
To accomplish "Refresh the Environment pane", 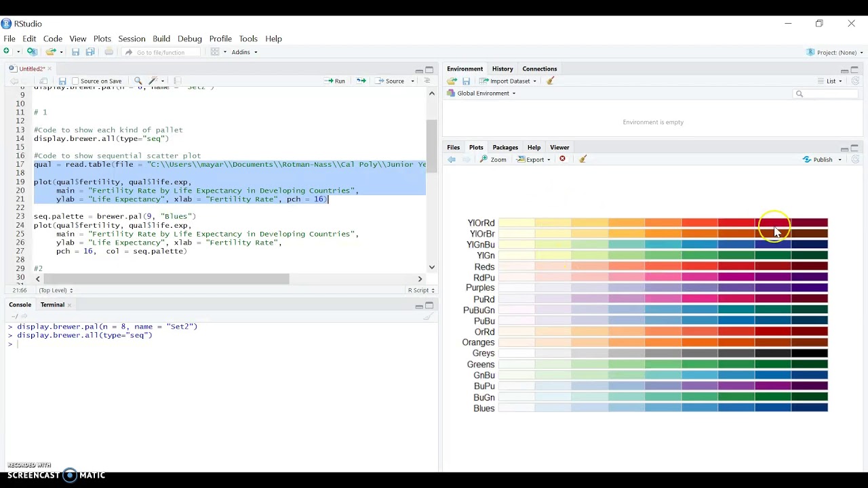I will pos(855,81).
